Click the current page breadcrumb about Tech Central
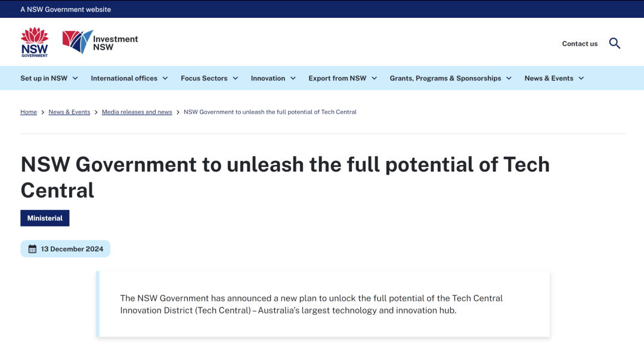 pos(270,112)
